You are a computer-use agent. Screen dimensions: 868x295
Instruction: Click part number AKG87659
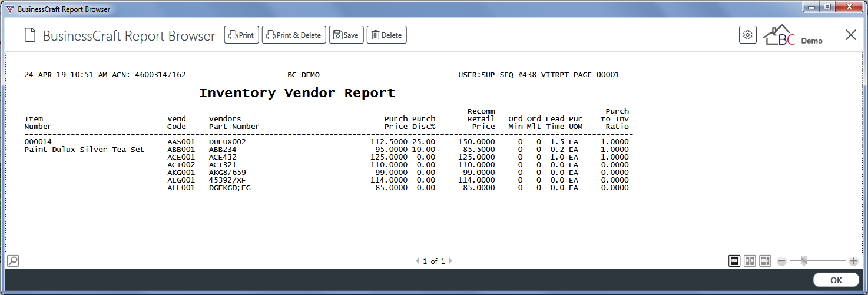(227, 173)
